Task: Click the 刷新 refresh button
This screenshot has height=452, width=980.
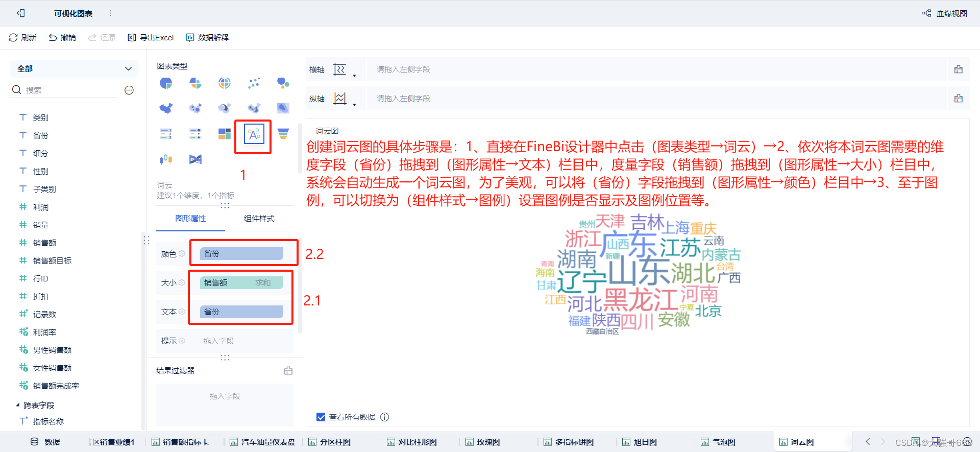Action: pos(22,38)
